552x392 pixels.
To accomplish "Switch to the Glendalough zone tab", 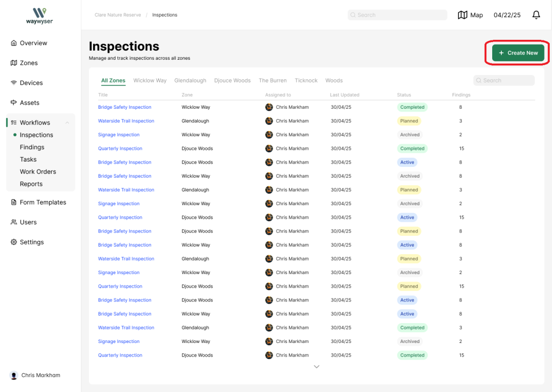I will pos(190,81).
